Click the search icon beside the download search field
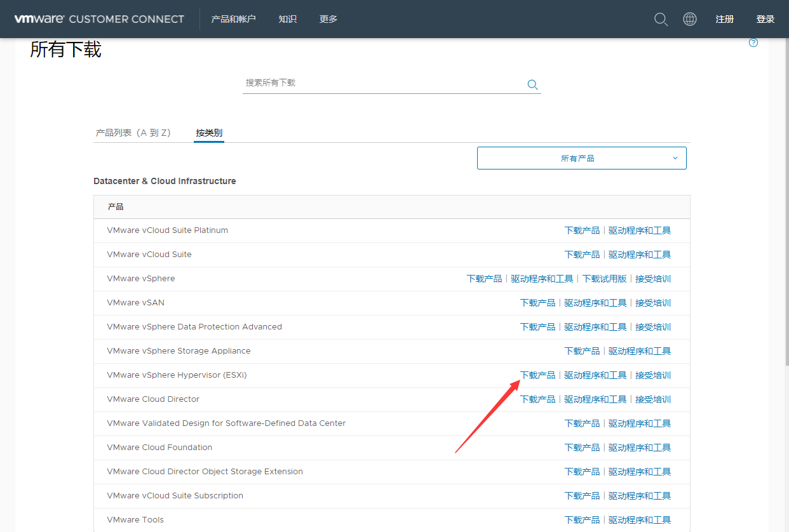789x532 pixels. point(532,84)
